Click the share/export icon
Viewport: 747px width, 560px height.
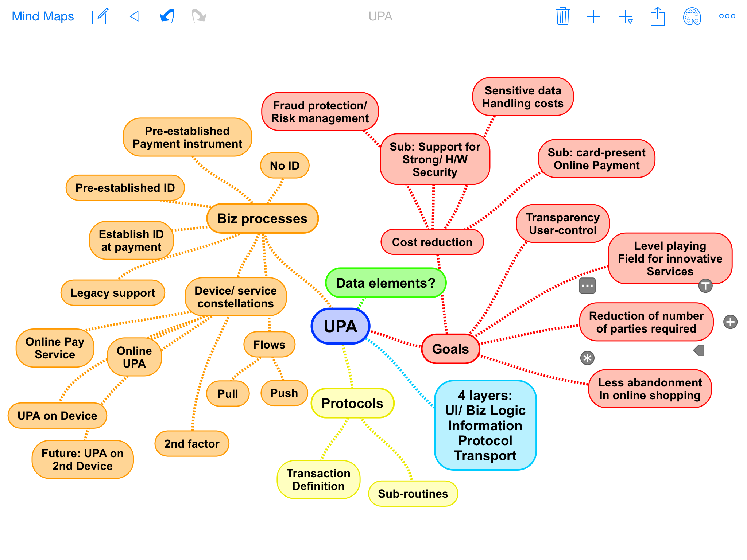coord(657,16)
